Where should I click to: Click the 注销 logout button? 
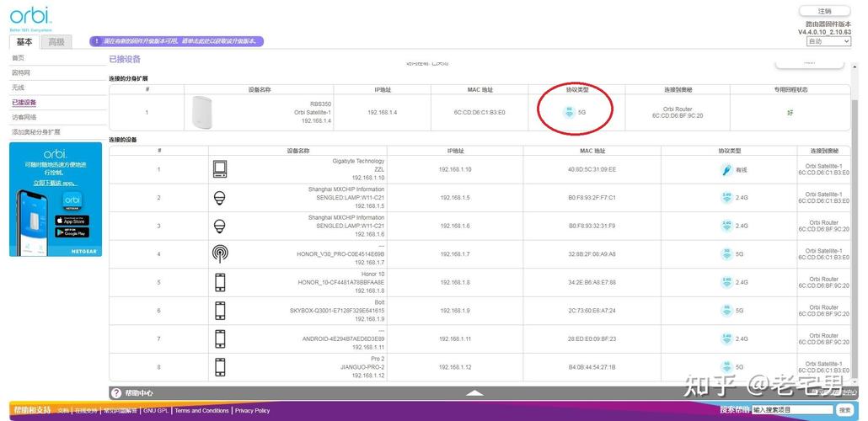tap(824, 11)
